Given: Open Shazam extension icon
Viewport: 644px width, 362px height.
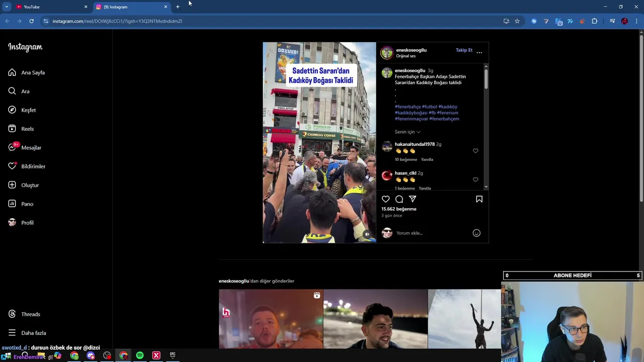Looking at the screenshot, I should (x=534, y=21).
